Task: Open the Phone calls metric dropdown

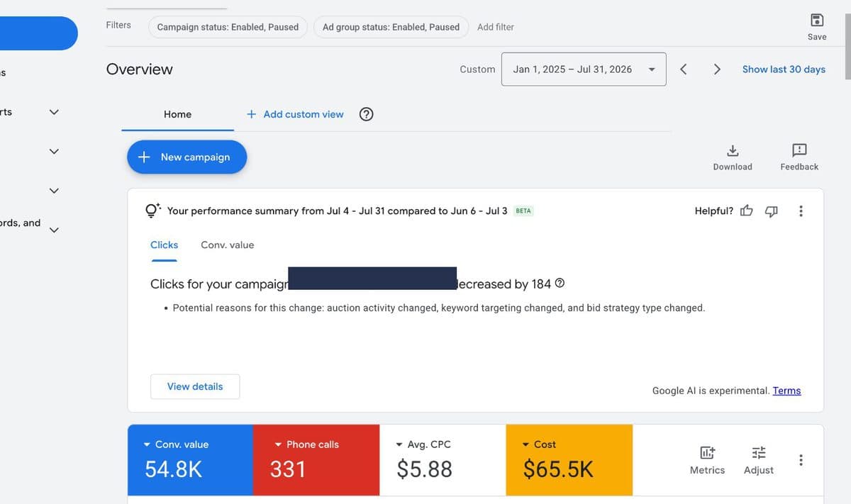Action: click(278, 444)
